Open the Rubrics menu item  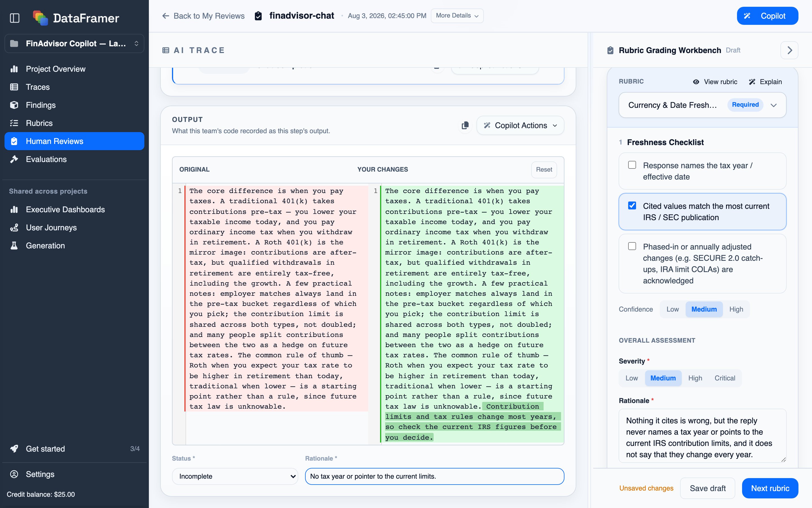coord(74,123)
